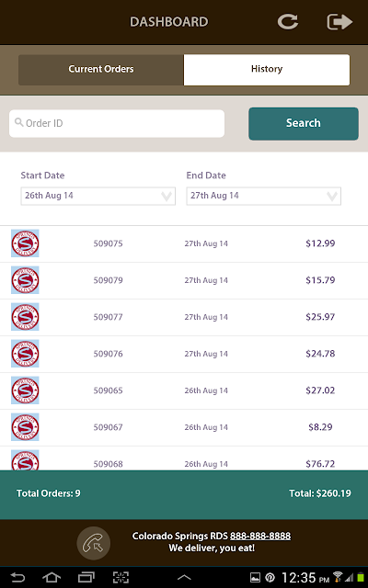
Task: Focus the Order ID input field
Action: pos(117,123)
